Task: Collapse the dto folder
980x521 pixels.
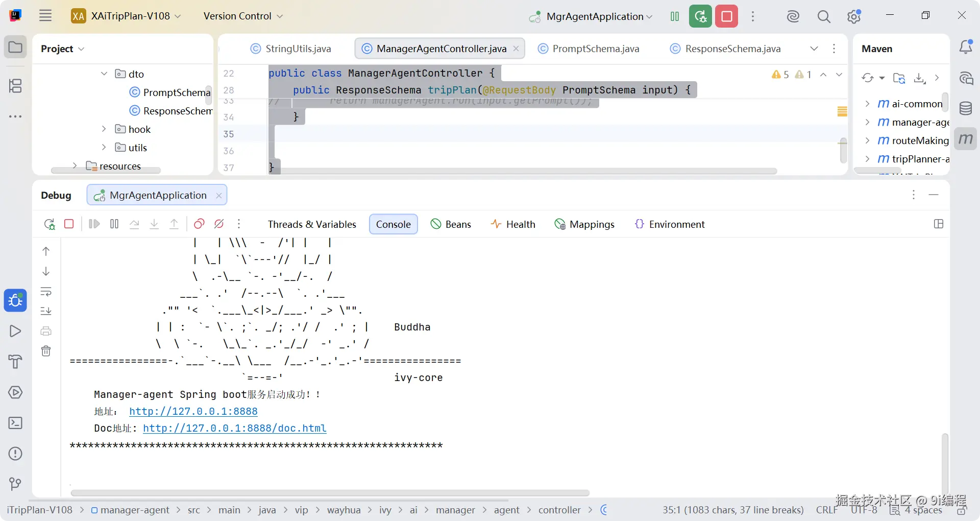Action: pos(104,74)
